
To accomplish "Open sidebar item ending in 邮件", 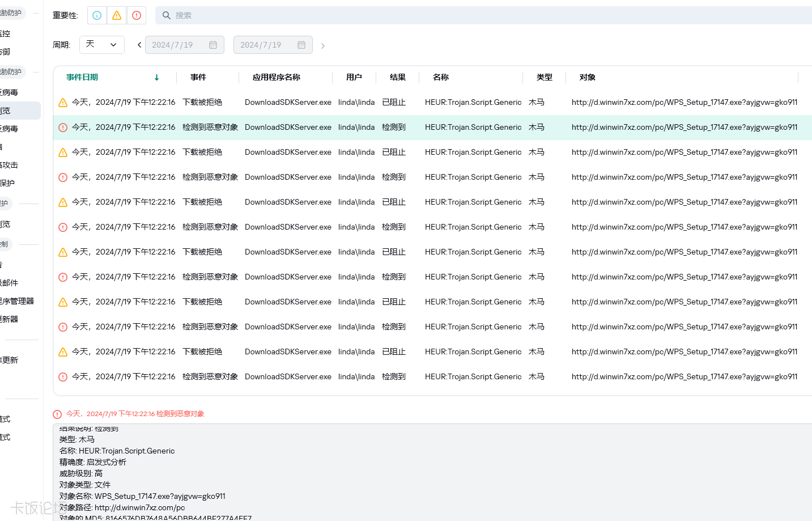I will pos(9,283).
